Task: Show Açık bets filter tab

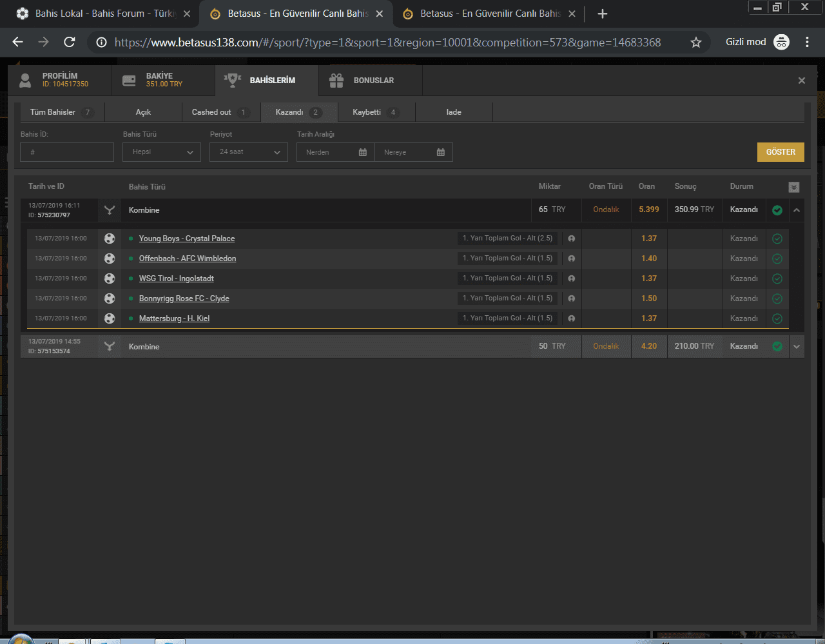Action: click(143, 112)
